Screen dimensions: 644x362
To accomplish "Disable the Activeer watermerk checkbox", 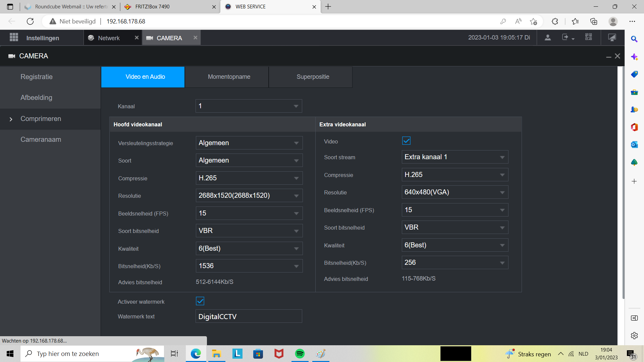I will point(200,301).
